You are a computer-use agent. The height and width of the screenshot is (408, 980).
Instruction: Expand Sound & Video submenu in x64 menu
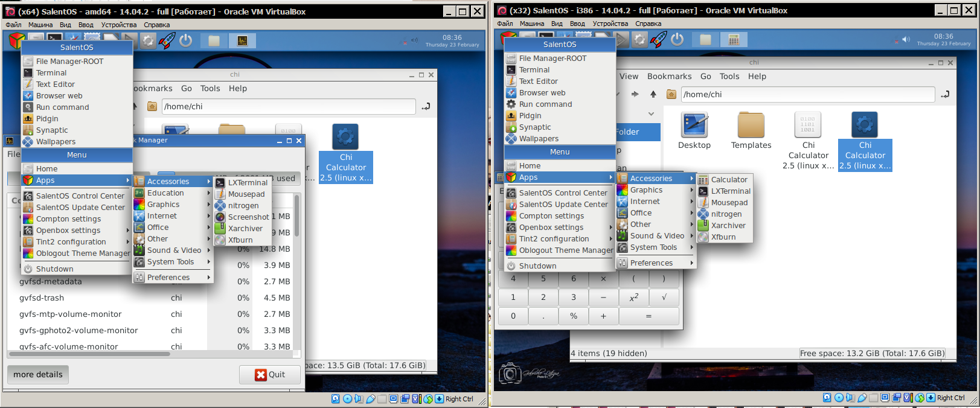[x=173, y=250]
